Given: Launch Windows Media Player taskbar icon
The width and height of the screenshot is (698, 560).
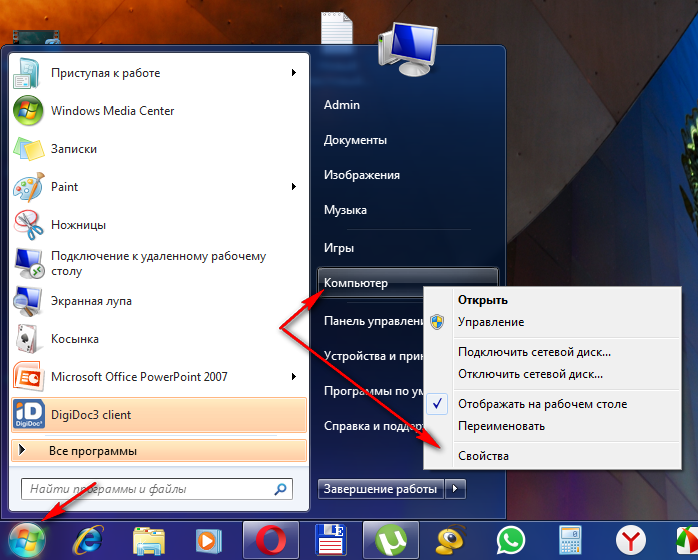Looking at the screenshot, I should [208, 540].
